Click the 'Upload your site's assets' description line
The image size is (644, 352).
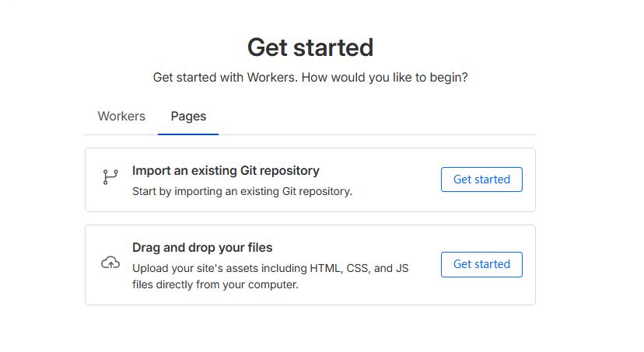pyautogui.click(x=270, y=268)
